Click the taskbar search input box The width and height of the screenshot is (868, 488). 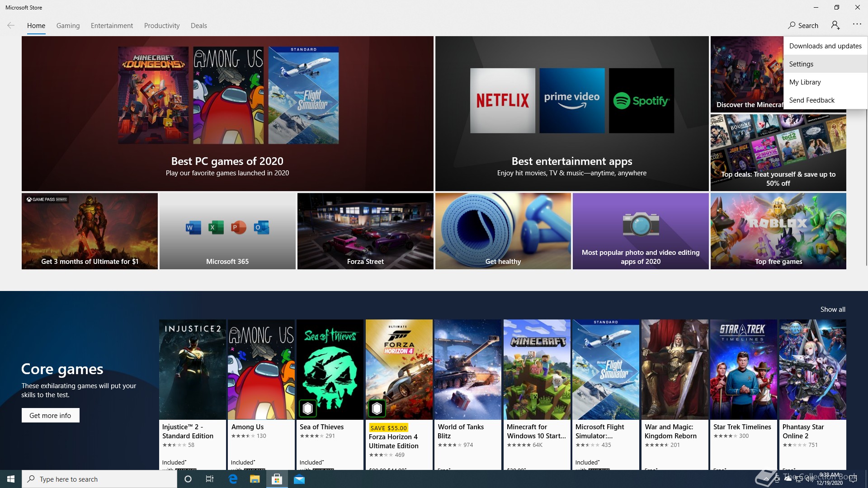click(x=99, y=479)
